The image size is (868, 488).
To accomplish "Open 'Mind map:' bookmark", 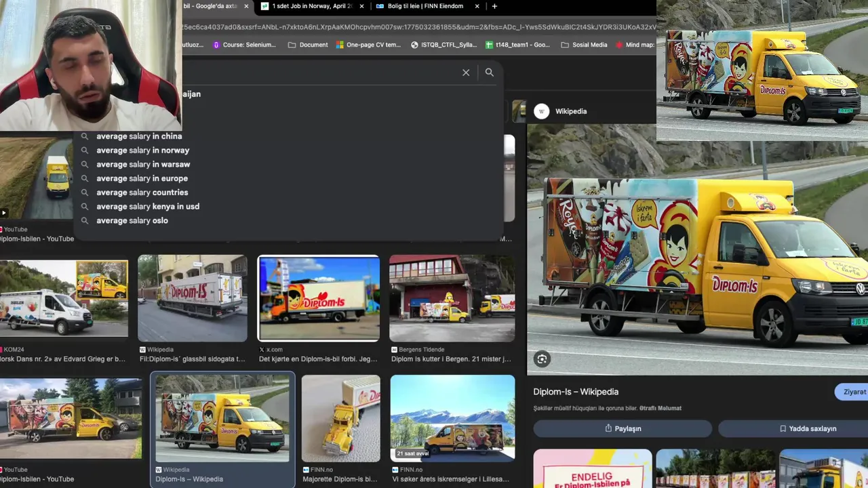I will click(635, 45).
